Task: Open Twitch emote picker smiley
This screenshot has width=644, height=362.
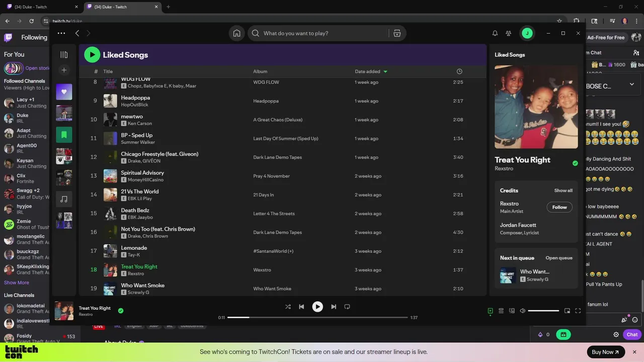Action: click(635, 320)
